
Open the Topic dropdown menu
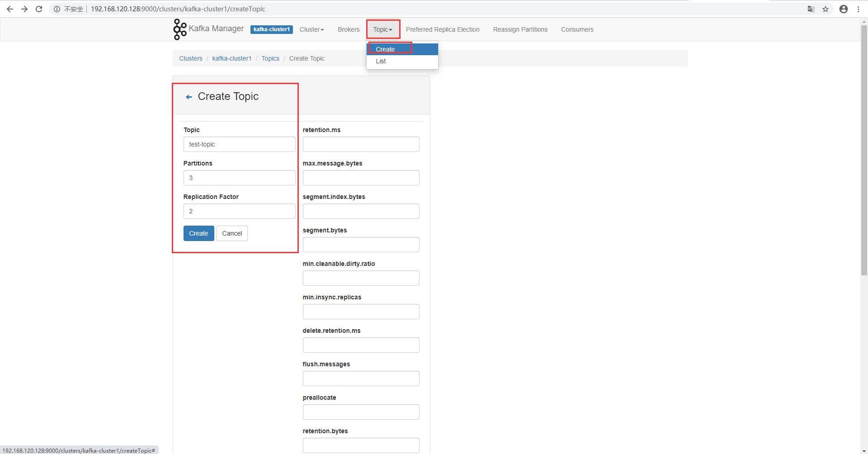382,29
